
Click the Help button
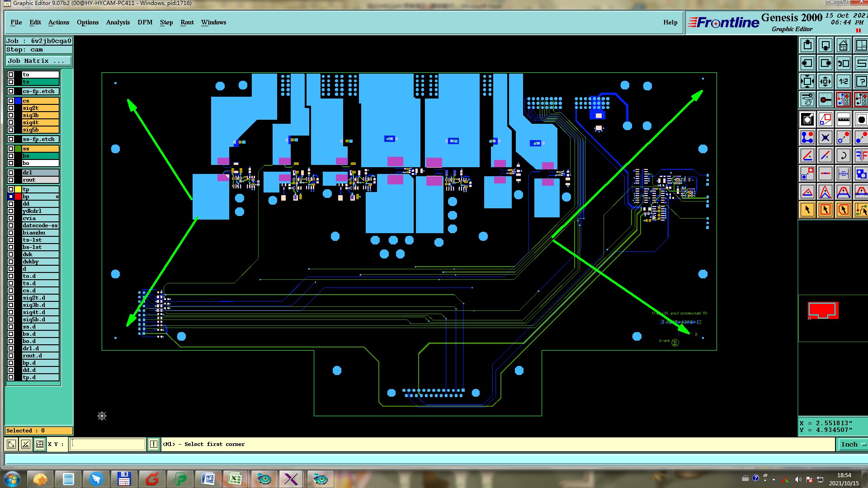[670, 22]
